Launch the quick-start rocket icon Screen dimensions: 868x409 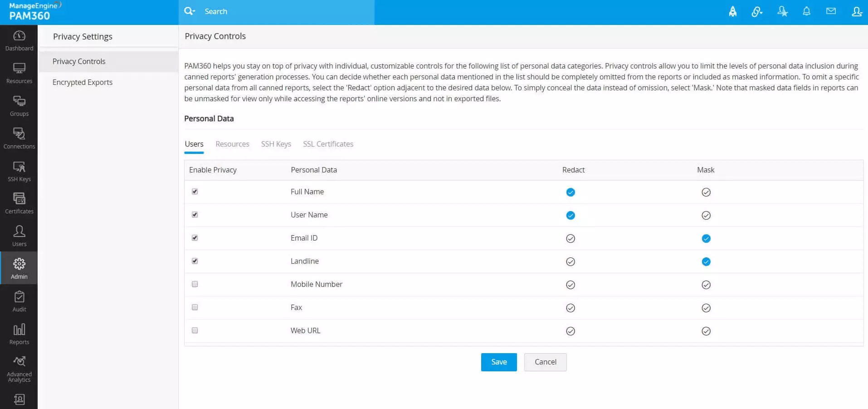click(732, 11)
